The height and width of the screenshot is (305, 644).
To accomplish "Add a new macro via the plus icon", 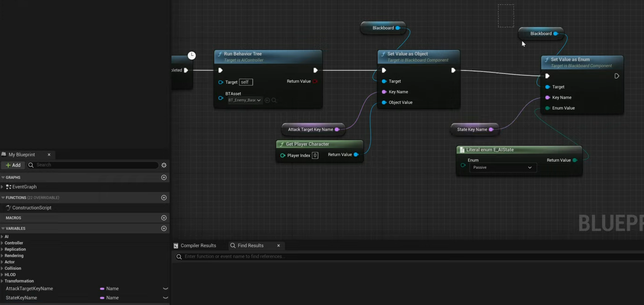I will click(164, 218).
